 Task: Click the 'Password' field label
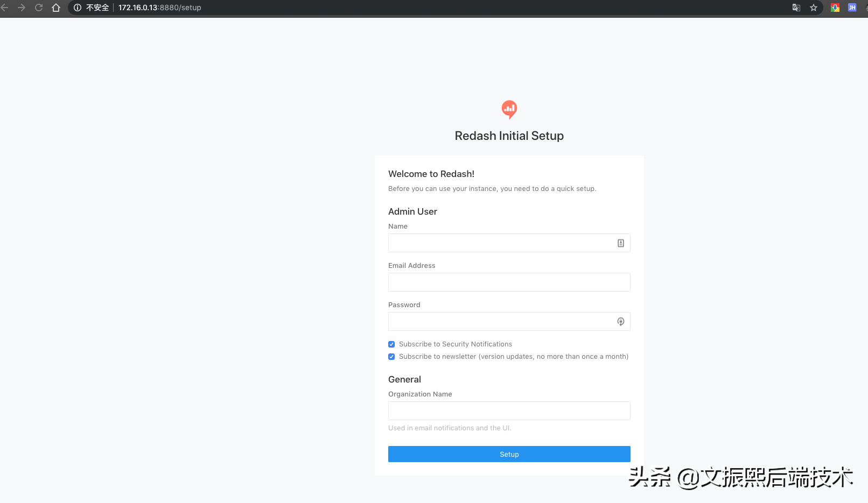point(404,305)
